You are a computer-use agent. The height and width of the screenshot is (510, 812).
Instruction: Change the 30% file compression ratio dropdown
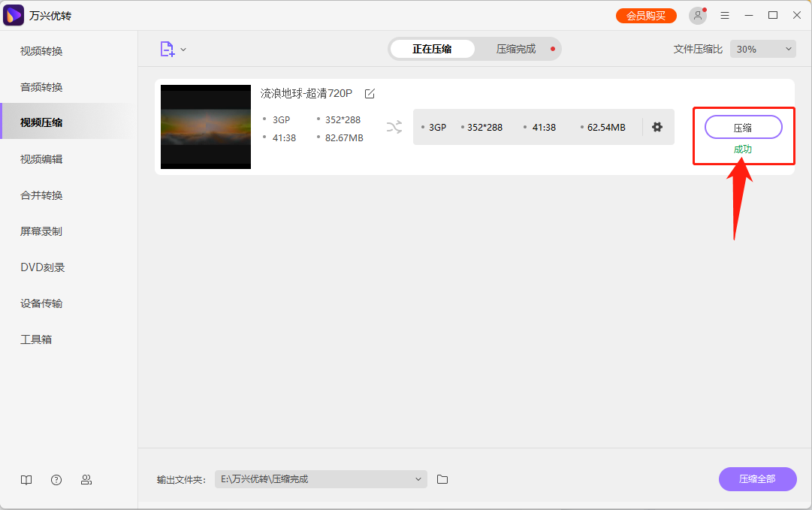pos(762,48)
